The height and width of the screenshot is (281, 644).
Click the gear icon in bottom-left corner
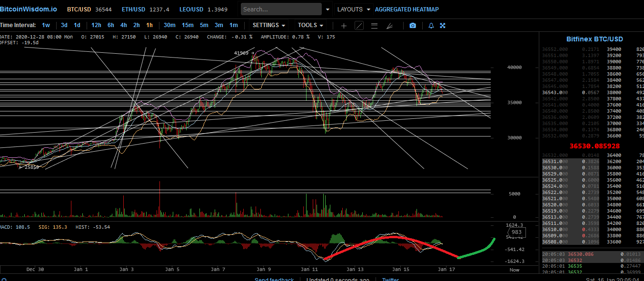coord(3,279)
